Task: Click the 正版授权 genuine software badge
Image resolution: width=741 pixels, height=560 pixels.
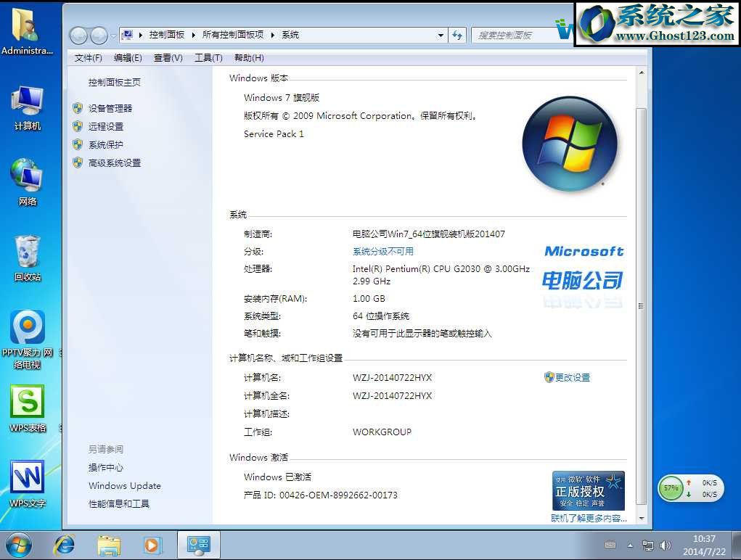Action: (589, 490)
